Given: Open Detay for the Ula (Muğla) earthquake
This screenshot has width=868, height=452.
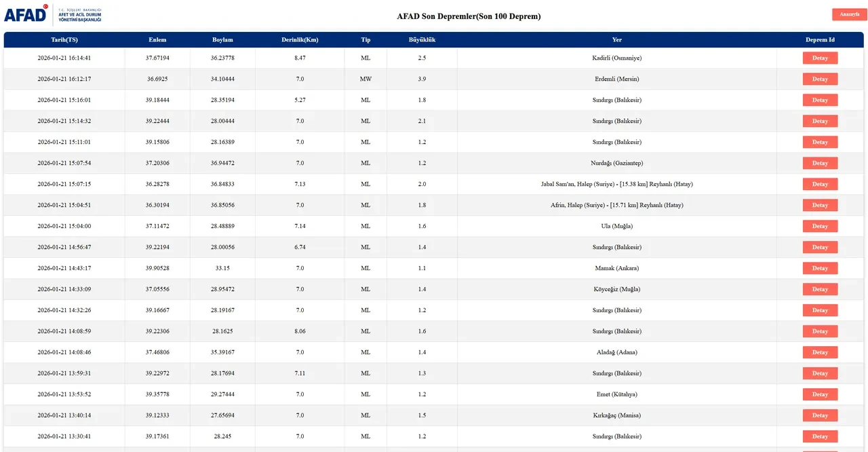Looking at the screenshot, I should tap(820, 226).
